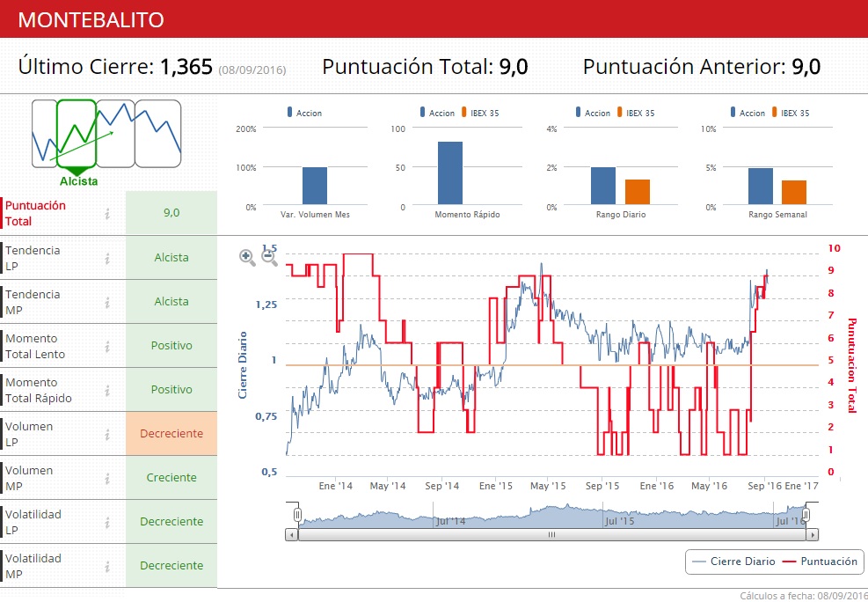Viewport: 868px width, 602px height.
Task: Click the orange IBEX 35 Rango Semanal bar
Action: [x=794, y=193]
